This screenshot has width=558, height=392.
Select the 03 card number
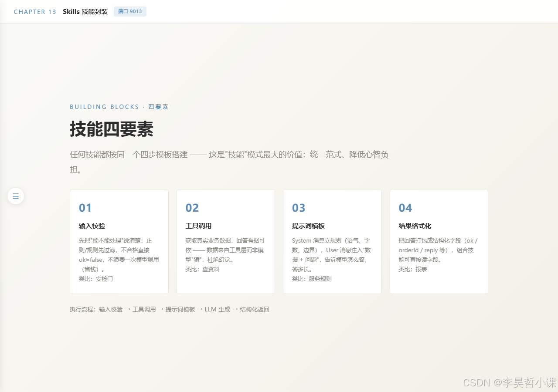299,208
